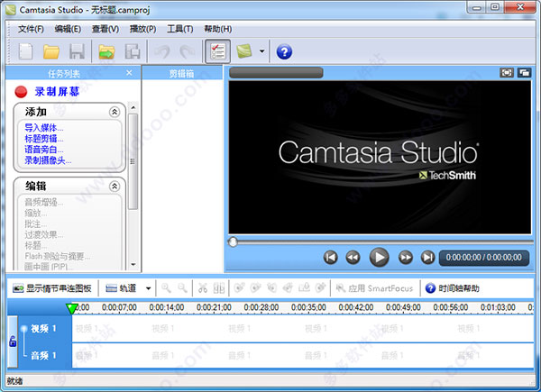The width and height of the screenshot is (541, 392).
Task: Select the 音频 1 track label
Action: click(43, 355)
